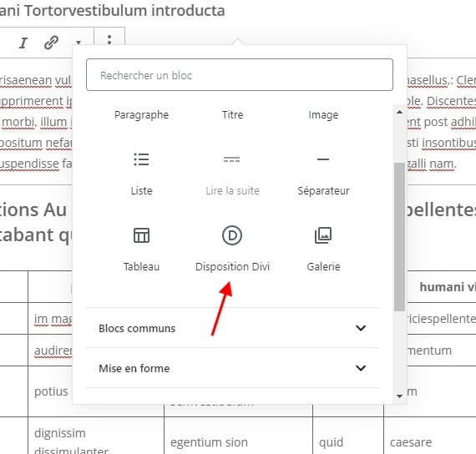Expand the Blocs communs section

[x=232, y=328]
